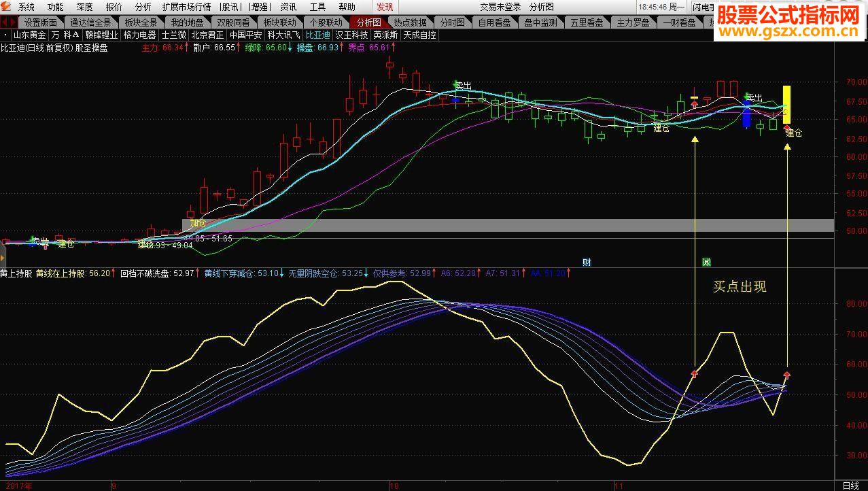The width and height of the screenshot is (868, 491).
Task: Switch to the 盘中监测 tab
Action: point(541,22)
